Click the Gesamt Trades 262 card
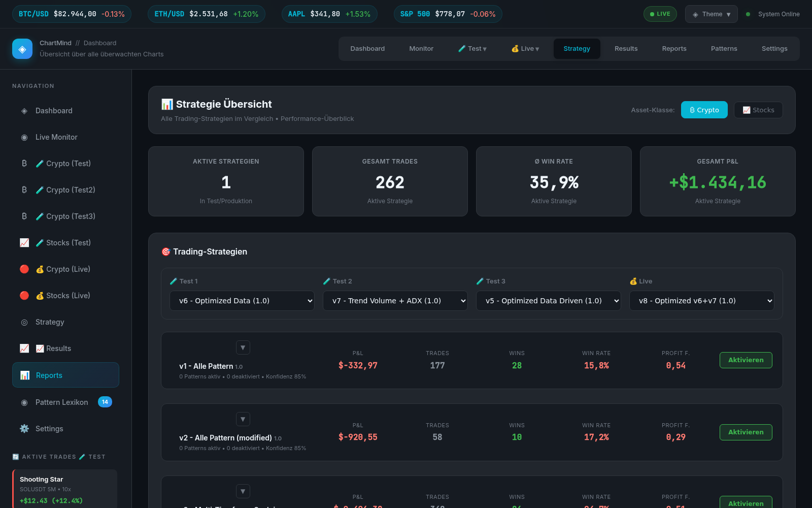 pyautogui.click(x=390, y=181)
